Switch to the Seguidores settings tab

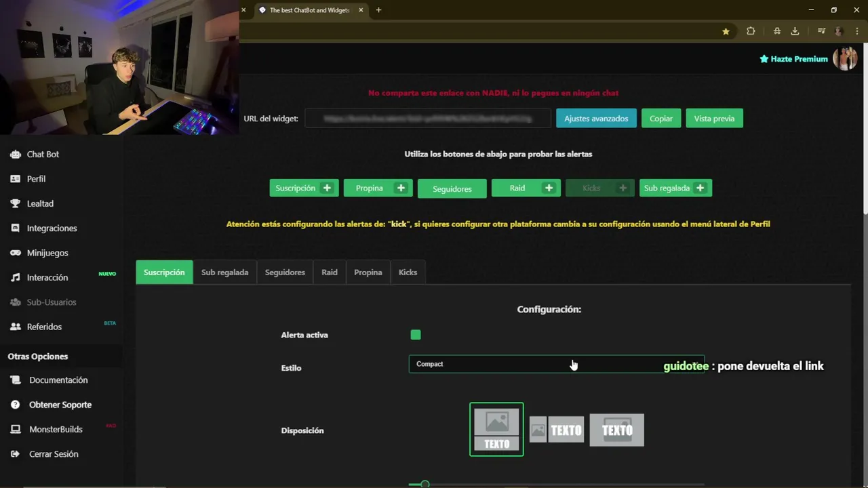point(285,272)
